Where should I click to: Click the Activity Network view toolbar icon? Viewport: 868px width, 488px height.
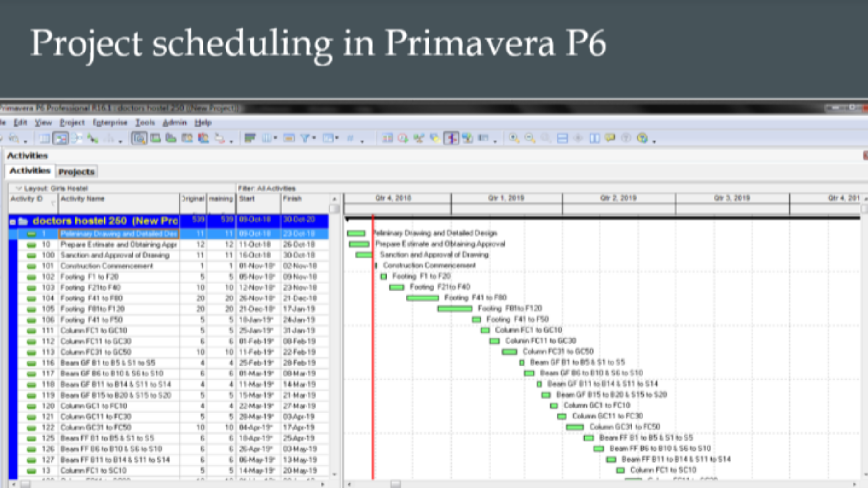click(76, 138)
